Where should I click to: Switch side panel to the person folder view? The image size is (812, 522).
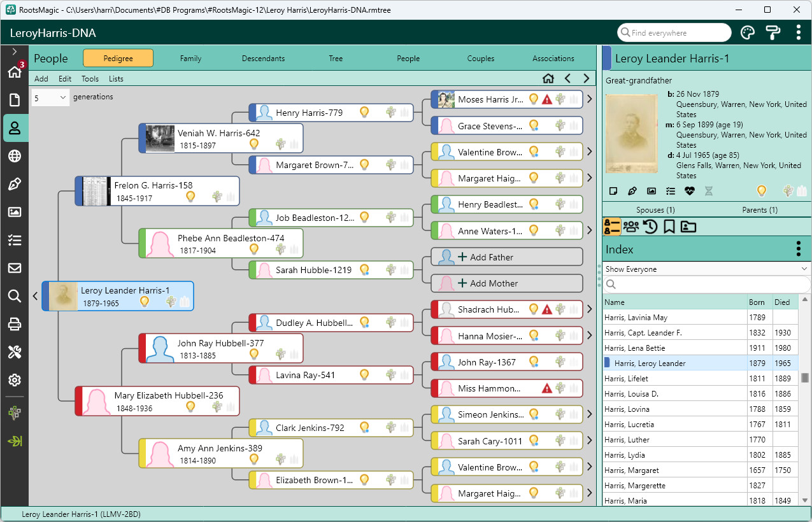tap(688, 226)
